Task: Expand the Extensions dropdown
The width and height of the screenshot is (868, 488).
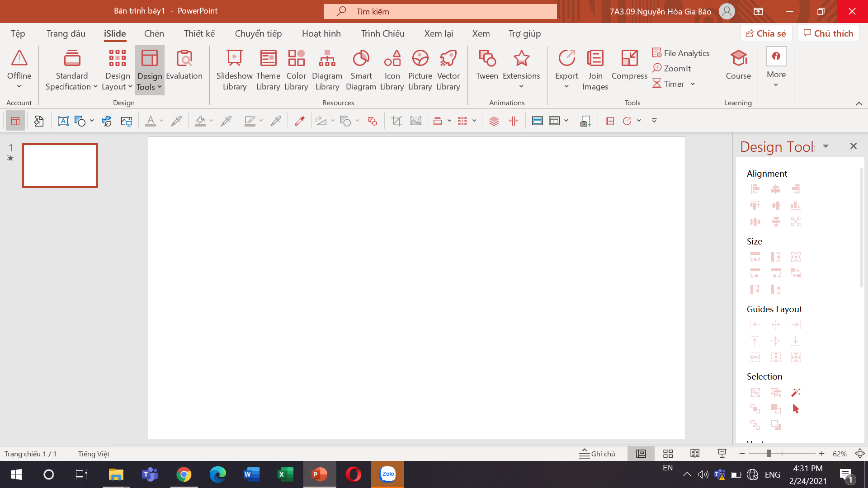Action: (x=521, y=86)
